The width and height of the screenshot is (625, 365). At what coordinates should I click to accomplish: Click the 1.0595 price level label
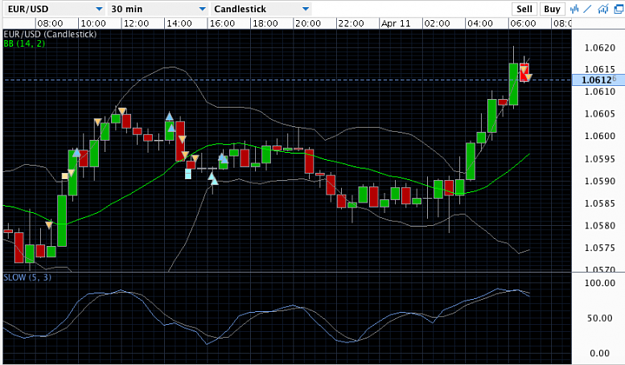coord(600,159)
